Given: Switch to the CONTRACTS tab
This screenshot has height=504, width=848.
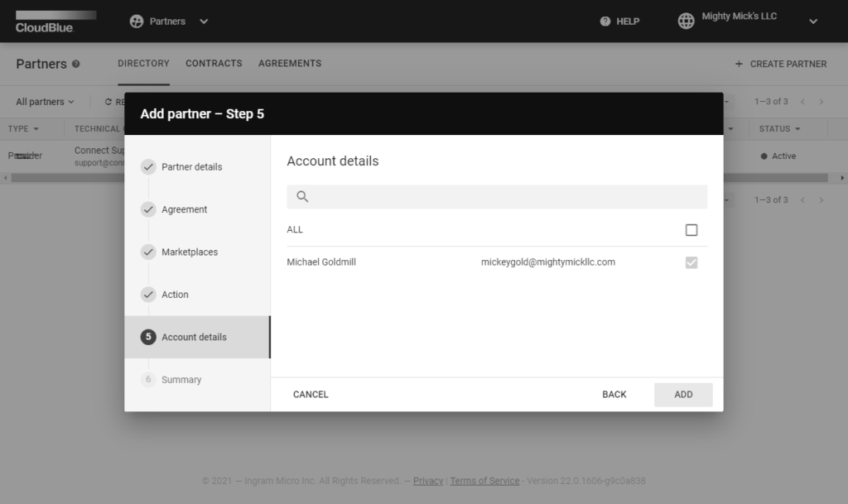Looking at the screenshot, I should [214, 63].
